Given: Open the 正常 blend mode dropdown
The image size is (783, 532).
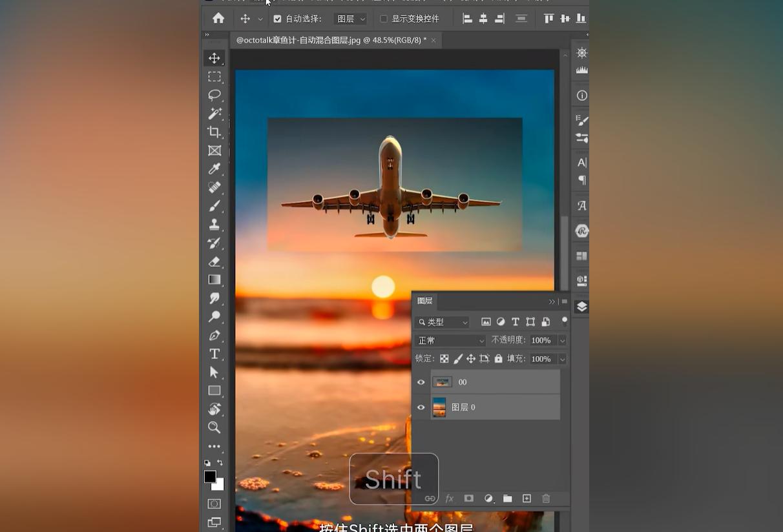Looking at the screenshot, I should pos(450,340).
